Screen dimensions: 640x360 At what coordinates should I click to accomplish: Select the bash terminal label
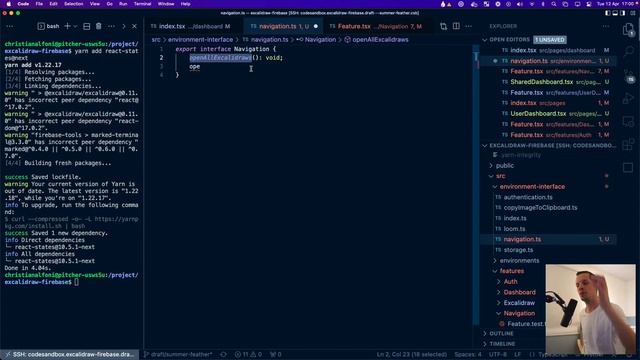coord(49,26)
